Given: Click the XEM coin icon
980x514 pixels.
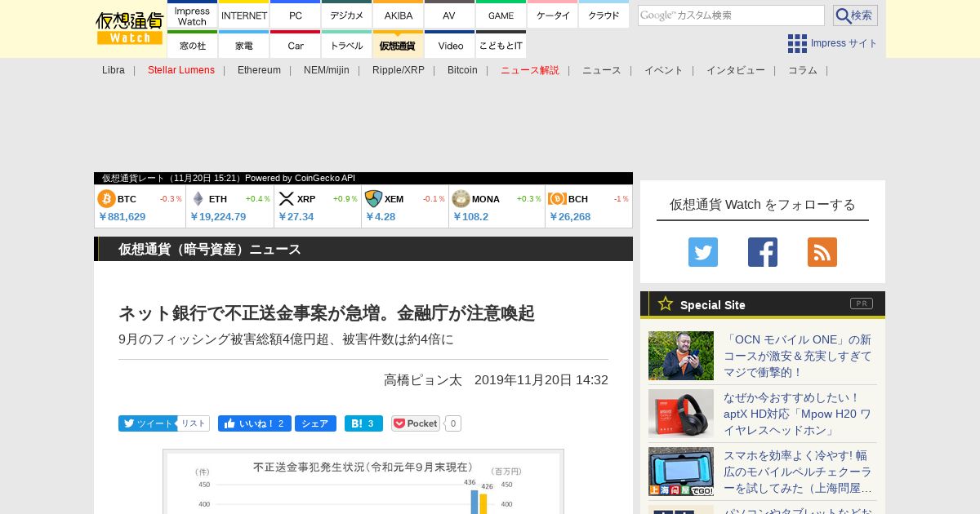Looking at the screenshot, I should [373, 199].
